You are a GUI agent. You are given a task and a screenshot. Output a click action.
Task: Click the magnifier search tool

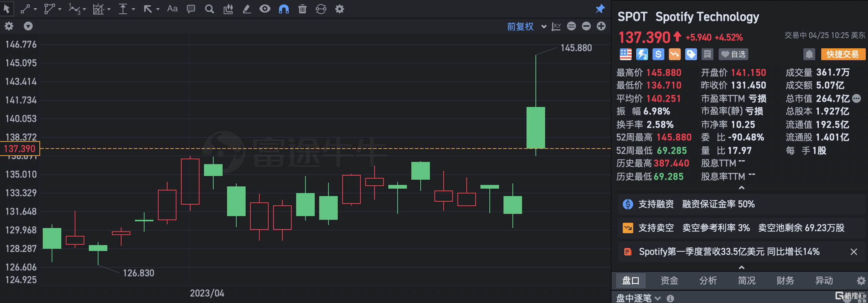[210, 9]
